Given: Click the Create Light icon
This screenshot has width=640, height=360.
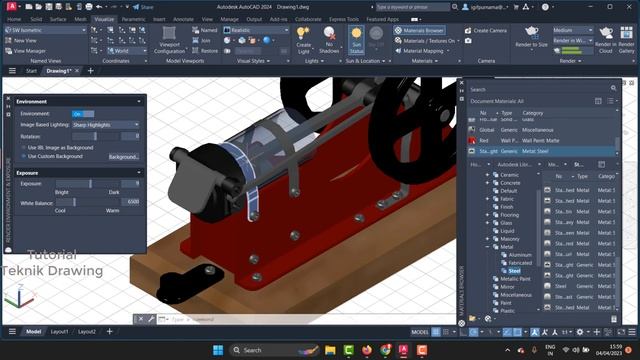Looking at the screenshot, I should [303, 33].
